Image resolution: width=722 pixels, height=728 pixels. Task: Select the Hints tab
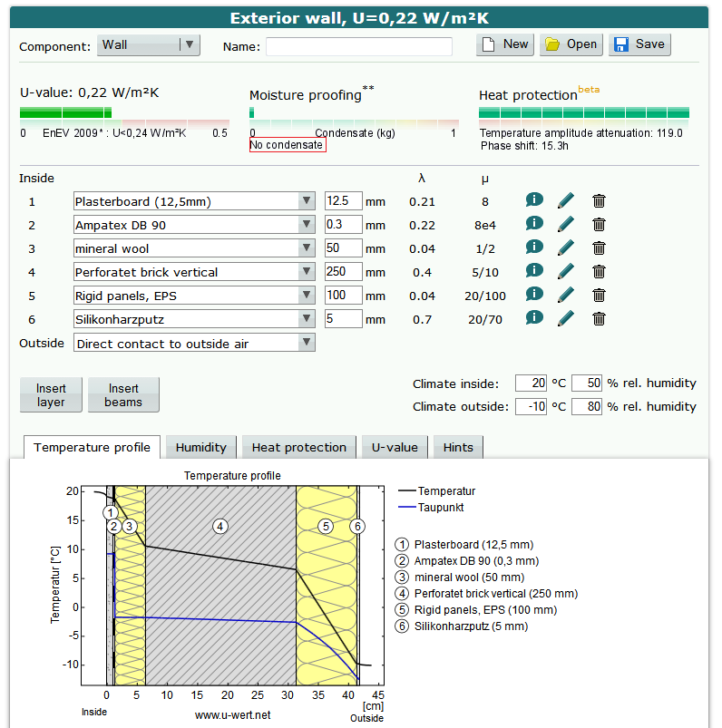[458, 447]
